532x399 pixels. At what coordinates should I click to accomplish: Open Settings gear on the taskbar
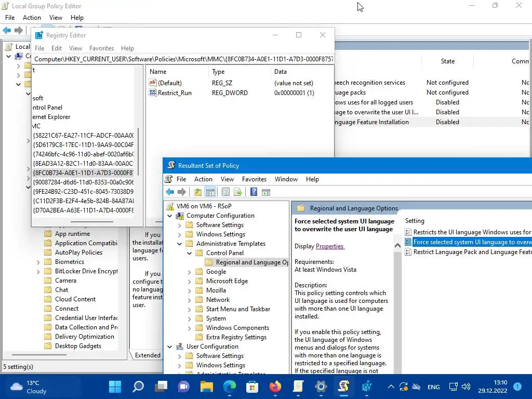tap(321, 387)
